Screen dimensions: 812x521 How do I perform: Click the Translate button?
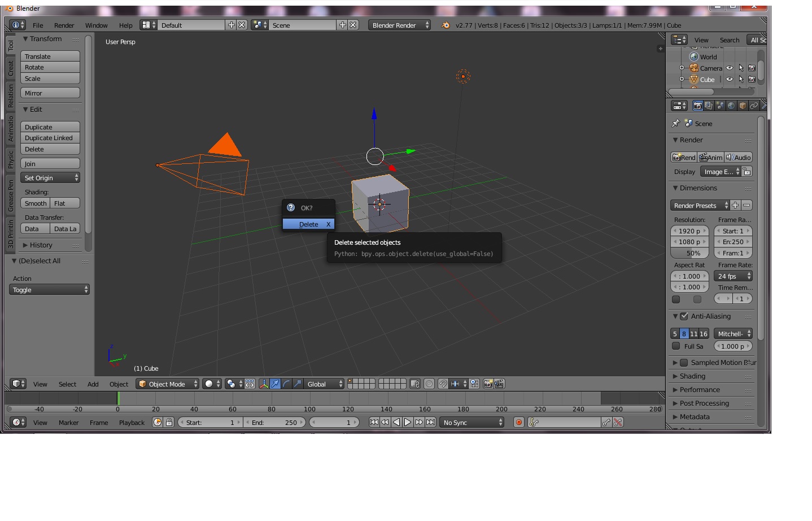click(x=50, y=57)
